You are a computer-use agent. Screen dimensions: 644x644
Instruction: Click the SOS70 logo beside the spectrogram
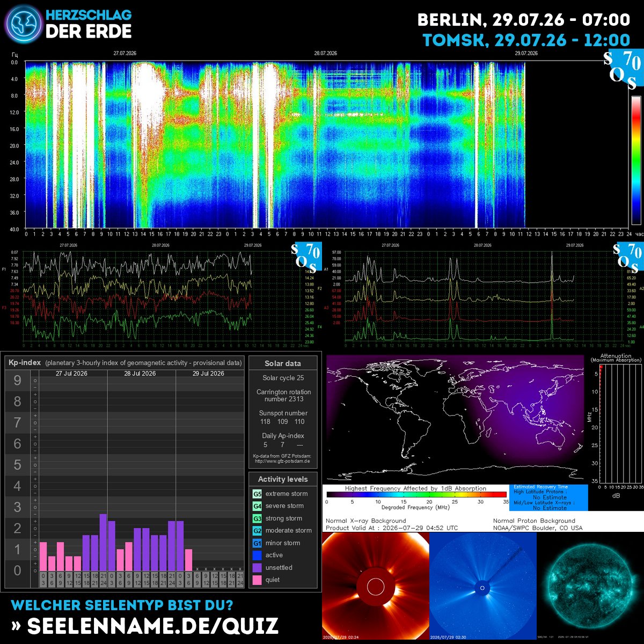pos(623,70)
